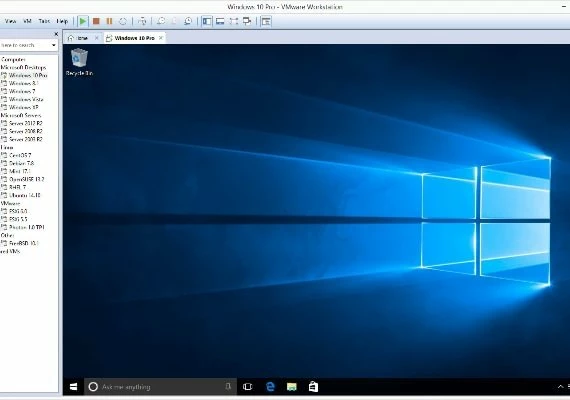Screen dimensions: 570x400
Task: Suspend the VM using the orange pause icon
Action: tap(109, 21)
